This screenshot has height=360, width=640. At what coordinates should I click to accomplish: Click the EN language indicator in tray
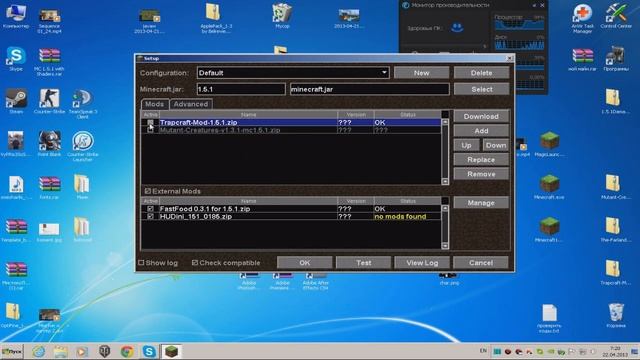point(483,351)
